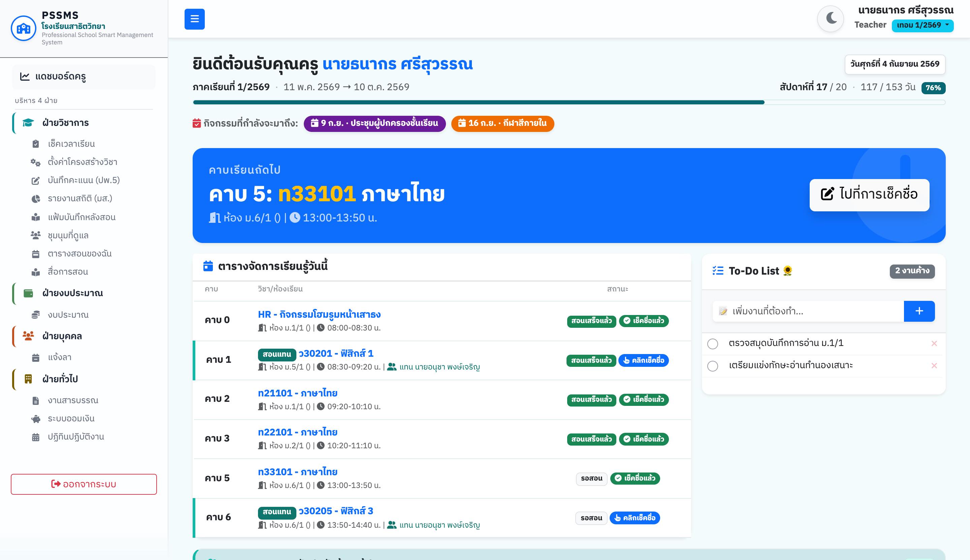
Task: Click the calendar icon for ตารางสอนของฉัน
Action: (35, 253)
